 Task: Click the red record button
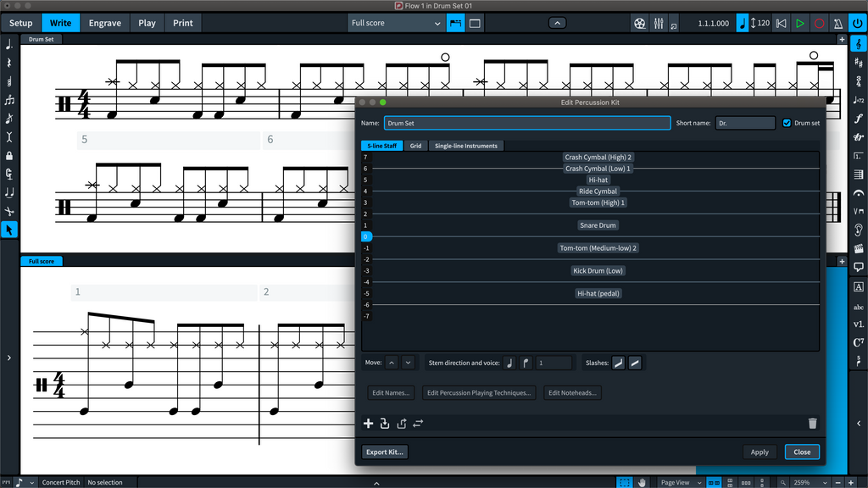tap(820, 23)
